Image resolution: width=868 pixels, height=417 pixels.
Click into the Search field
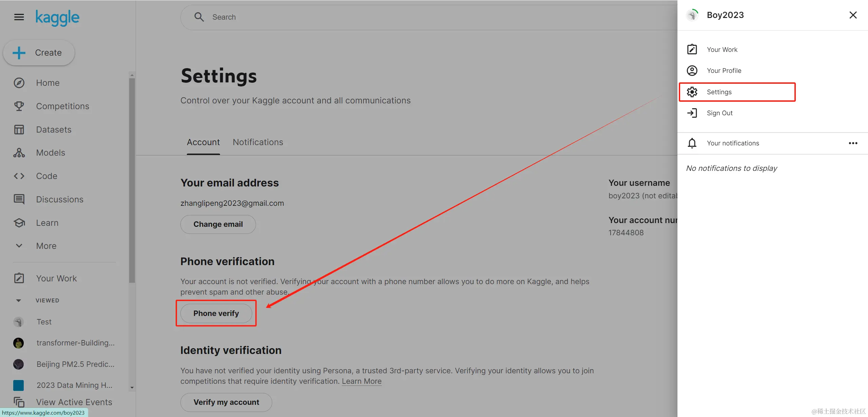[x=407, y=17]
